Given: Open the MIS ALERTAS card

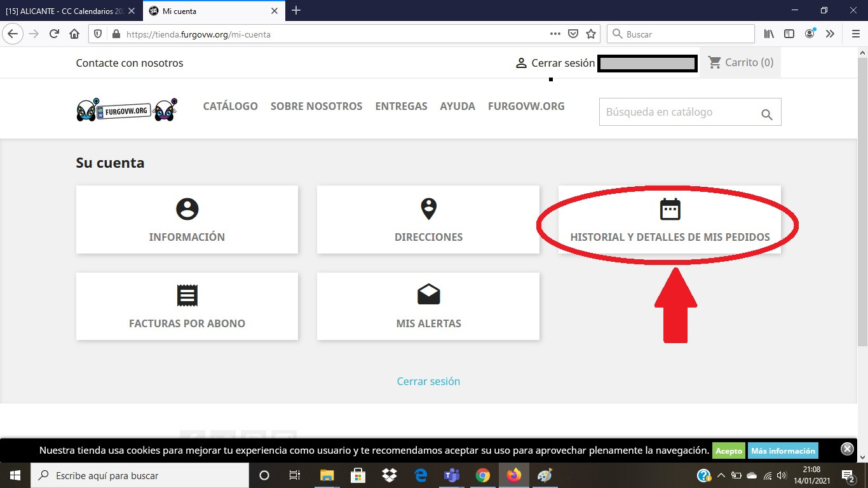Looking at the screenshot, I should (428, 306).
